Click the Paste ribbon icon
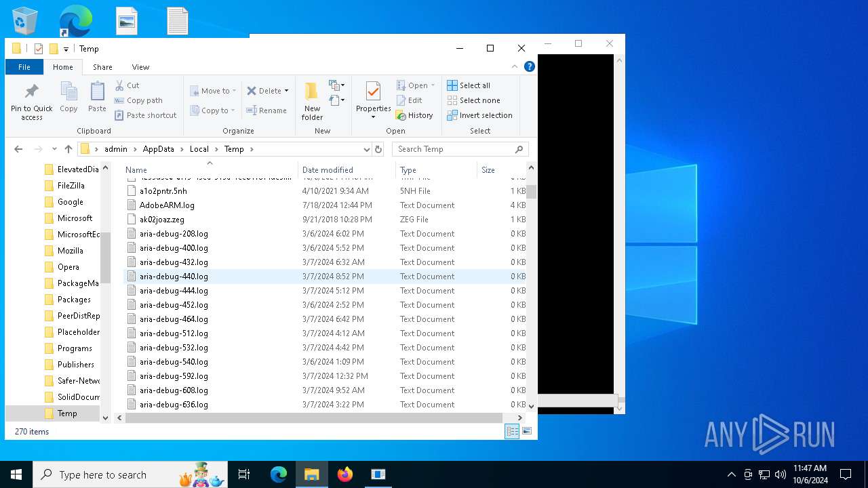Image resolution: width=868 pixels, height=488 pixels. coord(97,97)
